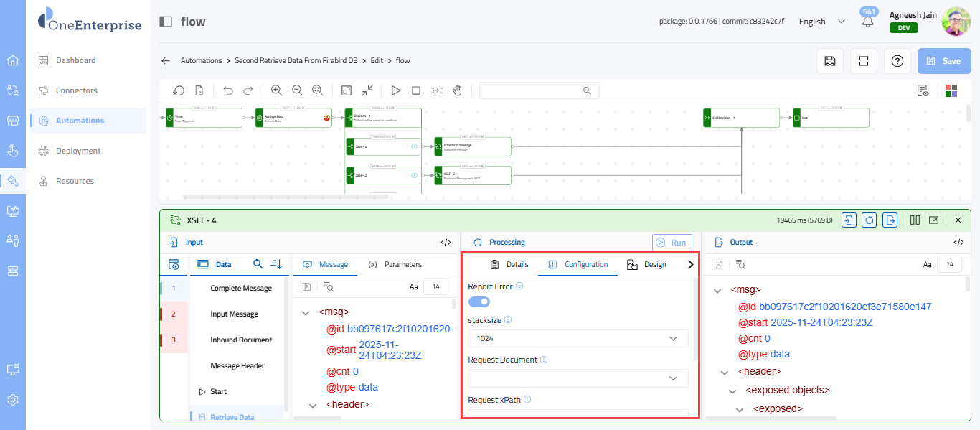This screenshot has height=430, width=980.
Task: Toggle sidebar collapse icon beside flow title
Action: click(166, 22)
